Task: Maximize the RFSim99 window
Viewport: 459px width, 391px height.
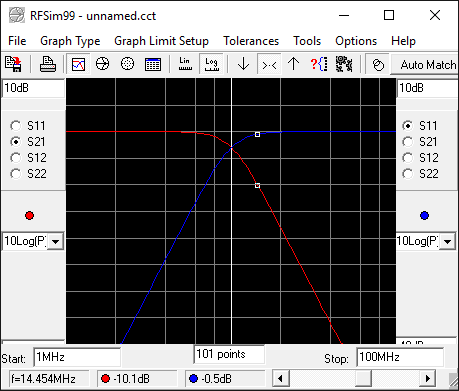Action: click(x=389, y=15)
